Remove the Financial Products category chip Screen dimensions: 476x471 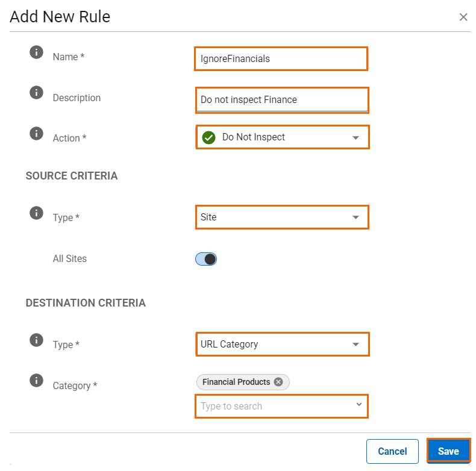(278, 382)
